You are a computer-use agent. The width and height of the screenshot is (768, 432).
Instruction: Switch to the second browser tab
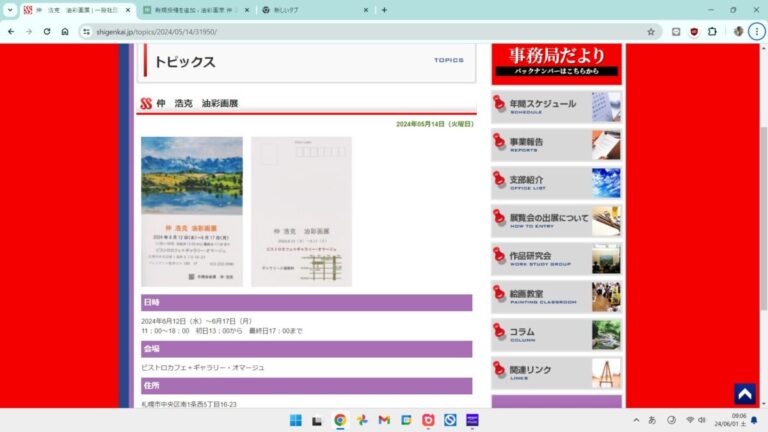click(196, 10)
